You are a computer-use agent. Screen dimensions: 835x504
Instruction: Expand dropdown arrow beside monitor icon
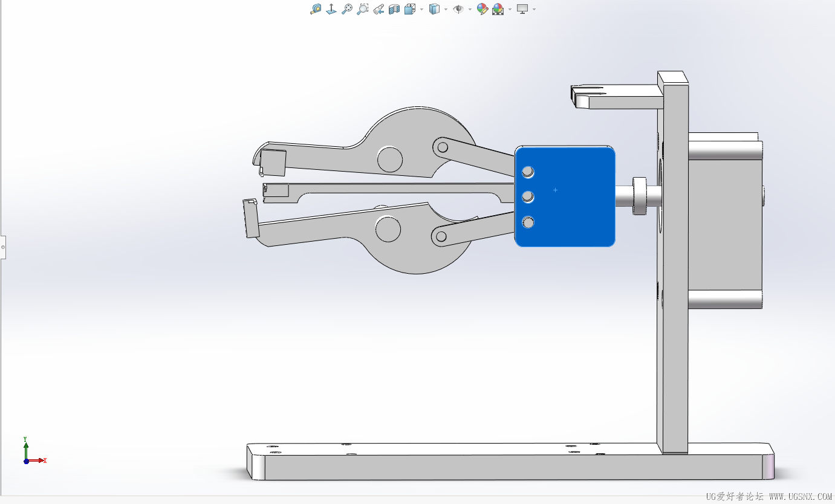534,10
